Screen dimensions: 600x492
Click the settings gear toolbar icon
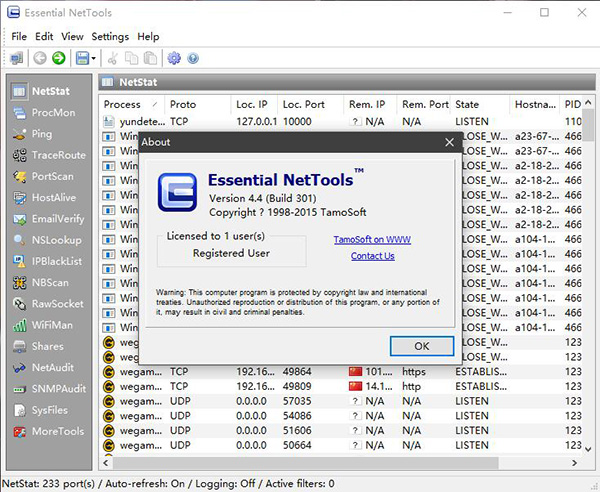click(174, 58)
